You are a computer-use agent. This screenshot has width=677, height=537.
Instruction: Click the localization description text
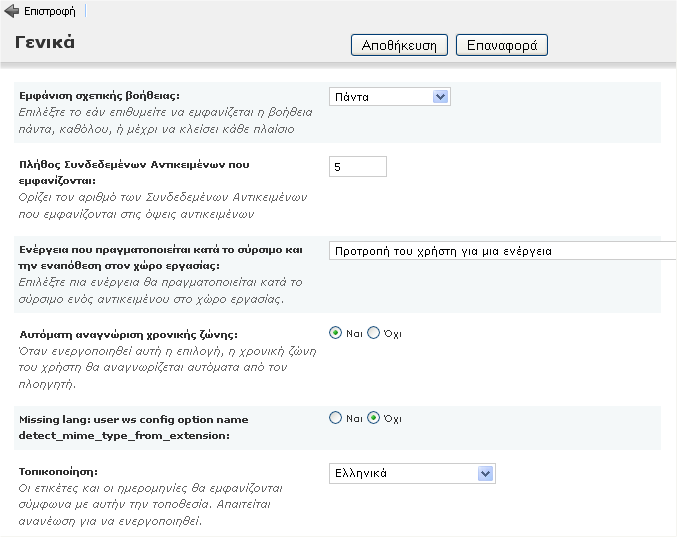pyautogui.click(x=151, y=504)
